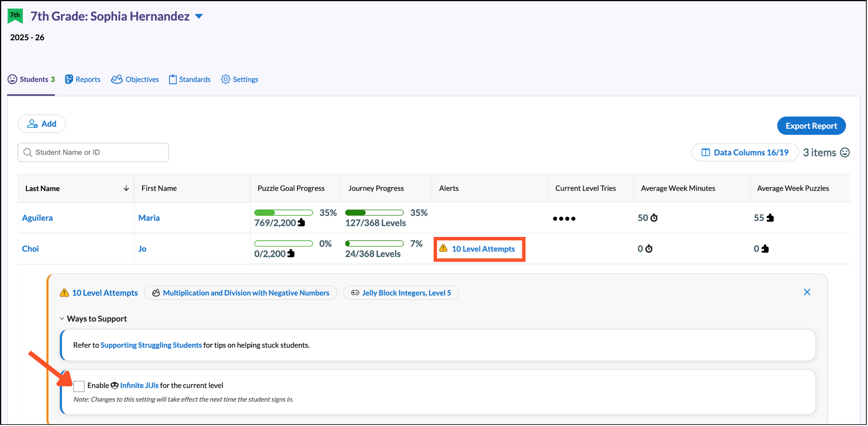Click the puzzle piece icon next to 55

pos(770,218)
